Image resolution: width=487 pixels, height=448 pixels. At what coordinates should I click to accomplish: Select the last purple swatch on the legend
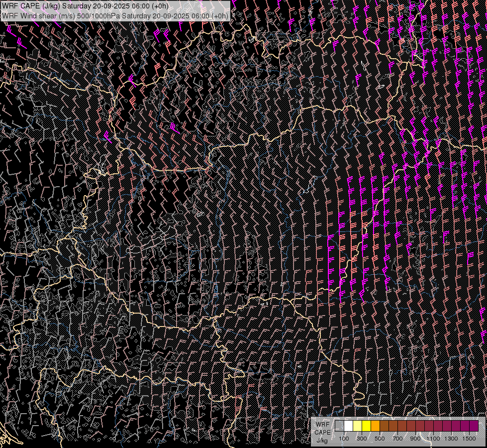coord(474,426)
